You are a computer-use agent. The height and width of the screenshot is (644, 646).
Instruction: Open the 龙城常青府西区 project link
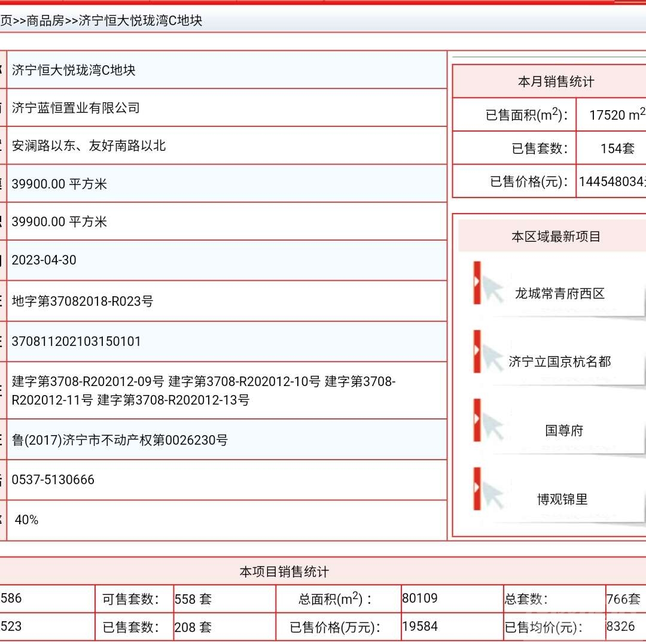pos(560,293)
